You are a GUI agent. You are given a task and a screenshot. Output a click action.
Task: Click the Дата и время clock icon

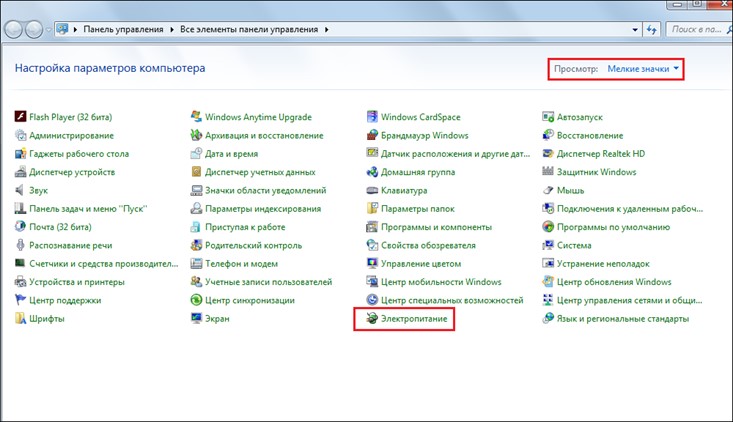196,154
